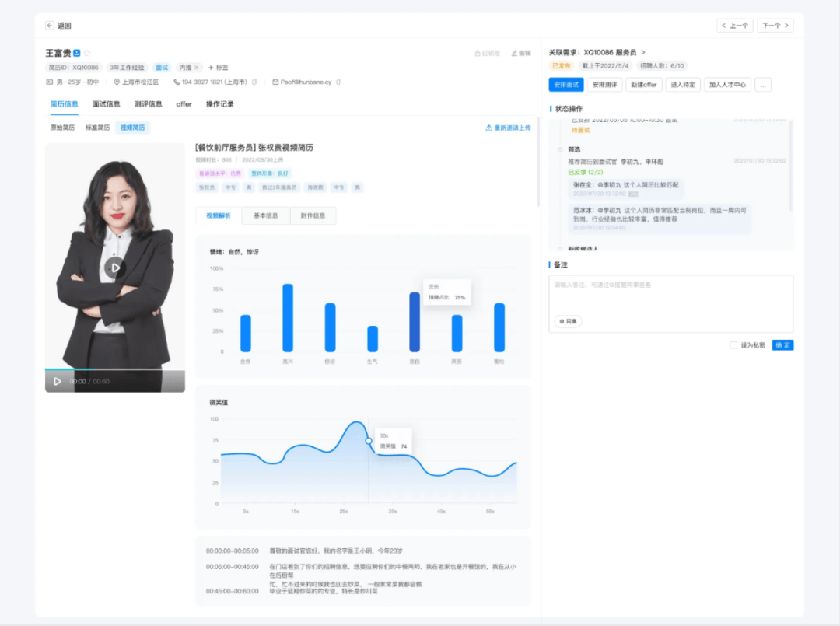
Task: Click the 编辑 pencil edit icon
Action: coord(515,53)
